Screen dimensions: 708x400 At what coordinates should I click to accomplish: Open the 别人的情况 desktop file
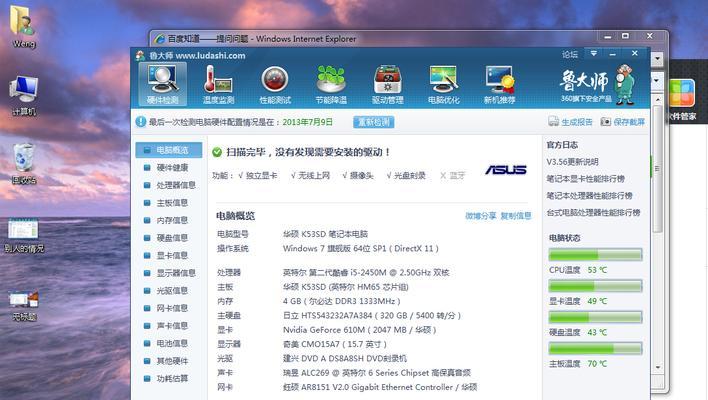pos(23,235)
